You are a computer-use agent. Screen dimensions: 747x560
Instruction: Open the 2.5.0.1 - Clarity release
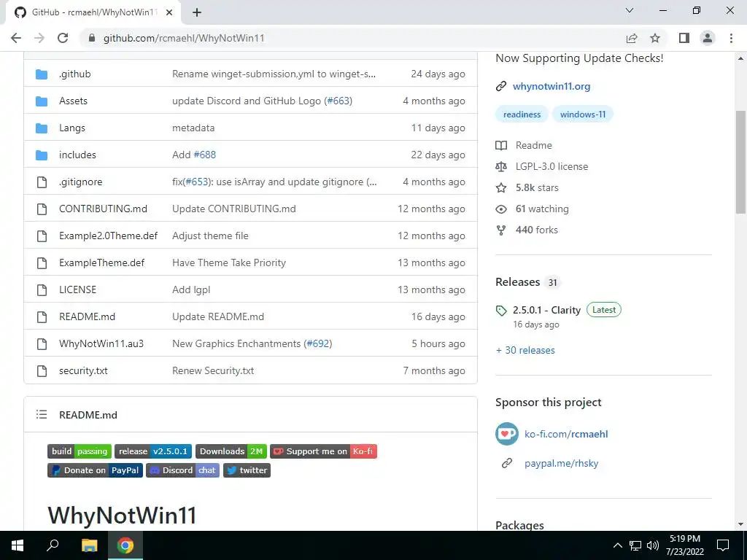(x=546, y=311)
